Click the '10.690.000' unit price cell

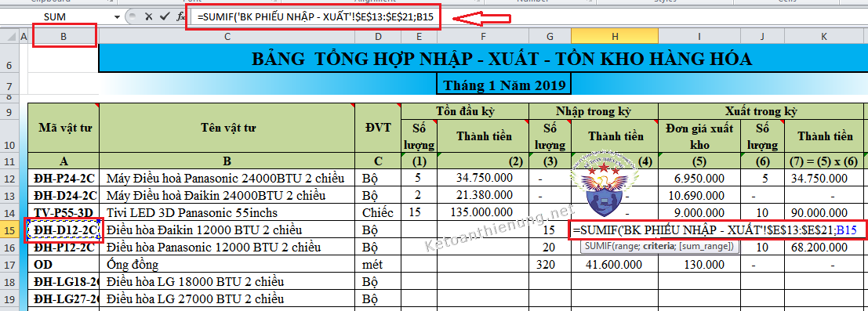(x=699, y=195)
